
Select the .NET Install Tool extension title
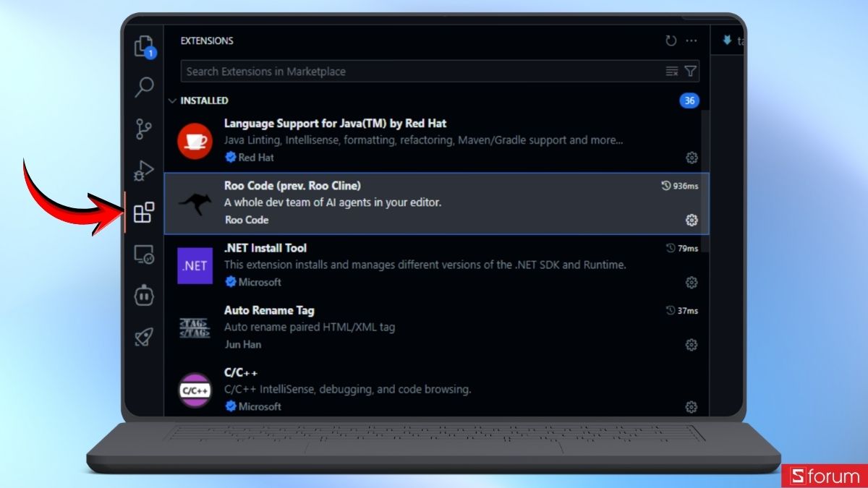(x=265, y=248)
